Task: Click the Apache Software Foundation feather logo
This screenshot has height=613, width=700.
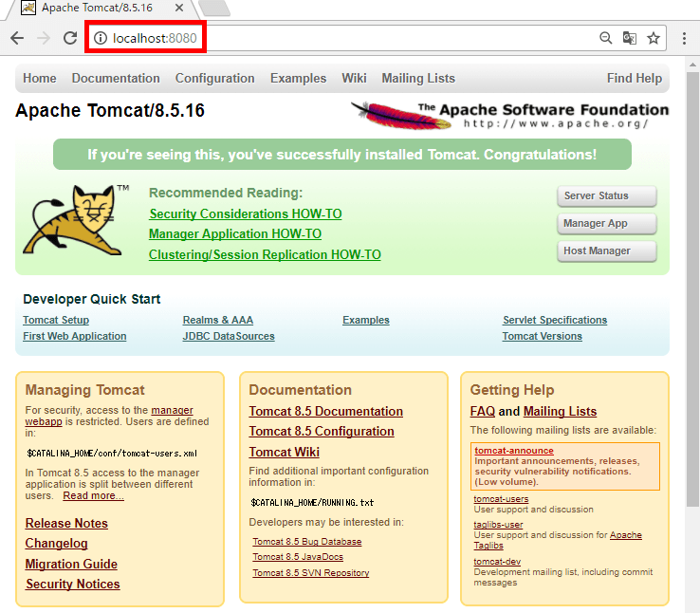Action: [x=509, y=116]
